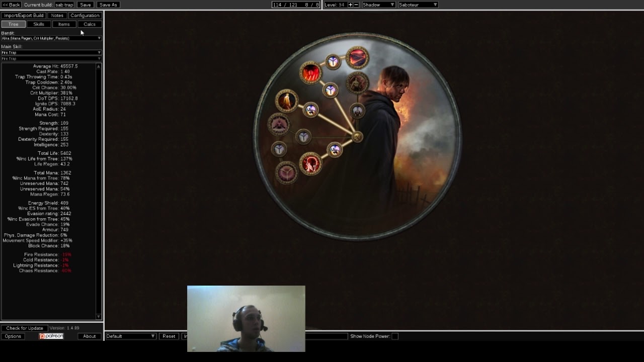Viewport: 644px width, 362px height.
Task: Click the passive points counter 114 / 121
Action: click(x=295, y=5)
